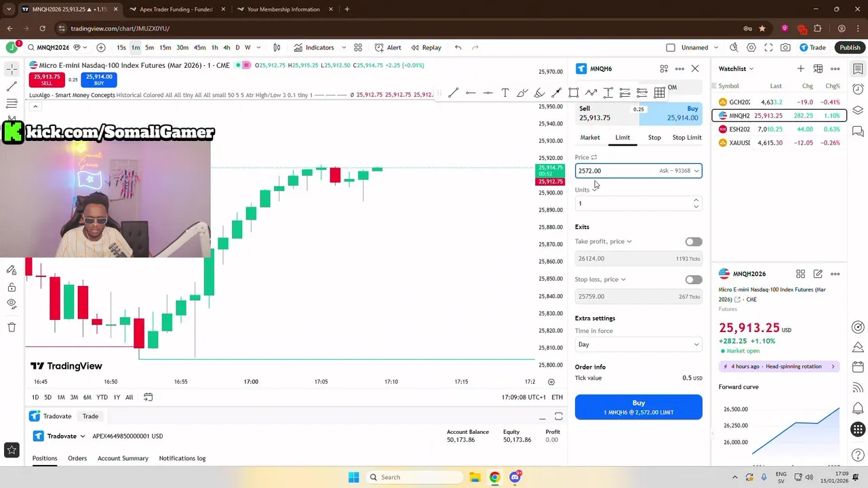Select the crosshair cursor tool
This screenshot has height=488, width=868.
click(x=12, y=69)
